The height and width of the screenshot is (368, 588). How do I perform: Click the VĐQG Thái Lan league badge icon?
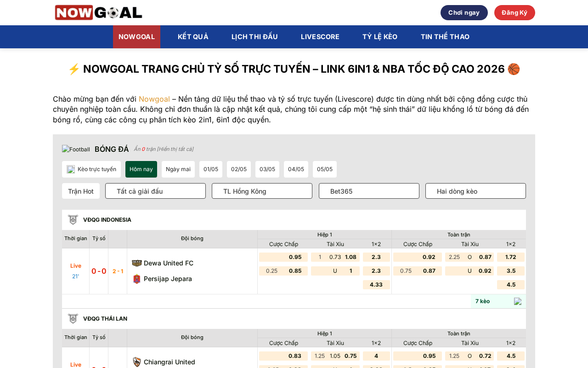pos(73,319)
